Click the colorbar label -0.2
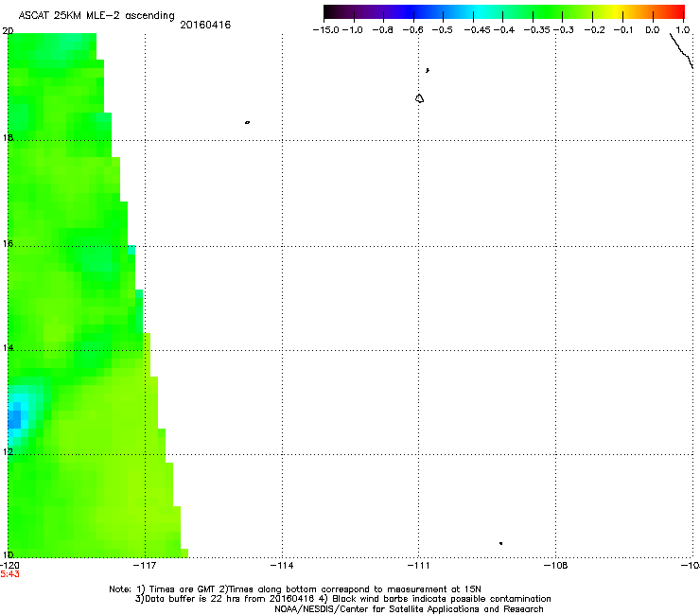700x615 pixels. [595, 30]
